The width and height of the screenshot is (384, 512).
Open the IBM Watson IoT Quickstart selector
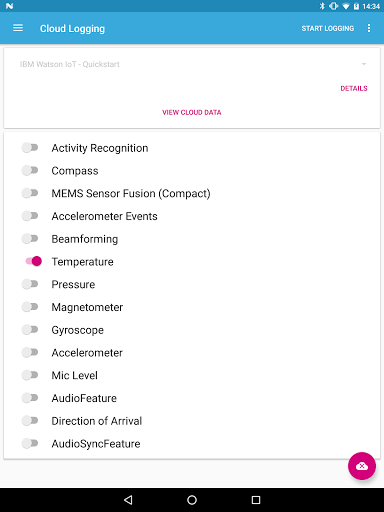(x=192, y=64)
